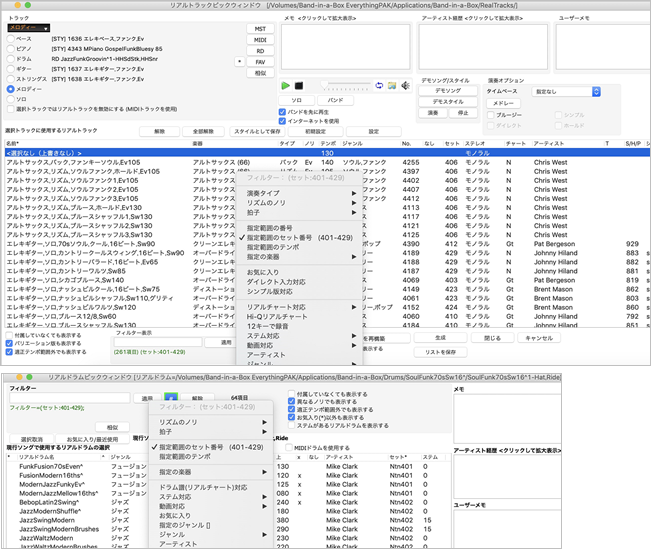654x551 pixels.
Task: Select the BebopLatin2Swing^ drum row
Action: (x=227, y=502)
